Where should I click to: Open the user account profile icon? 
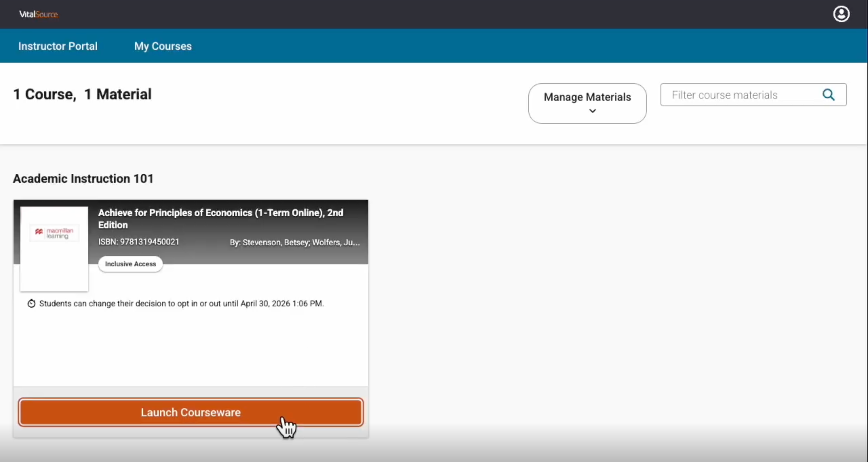[x=841, y=14]
